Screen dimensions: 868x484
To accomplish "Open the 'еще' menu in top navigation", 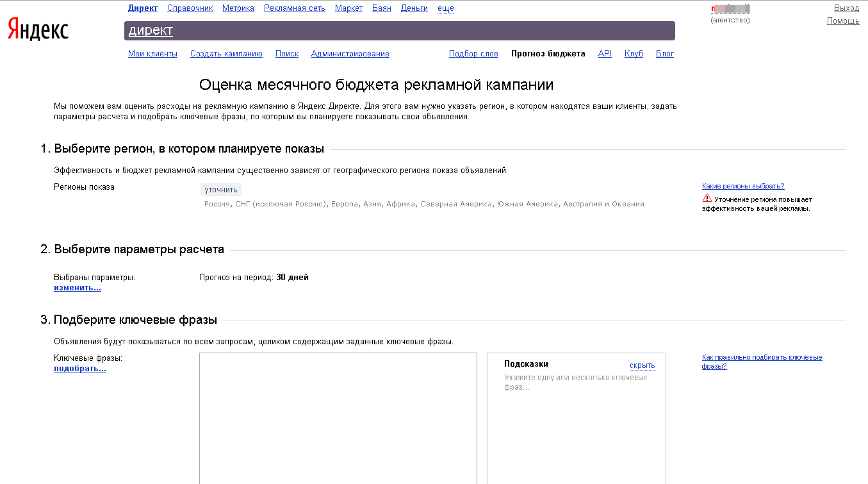I will tap(445, 8).
